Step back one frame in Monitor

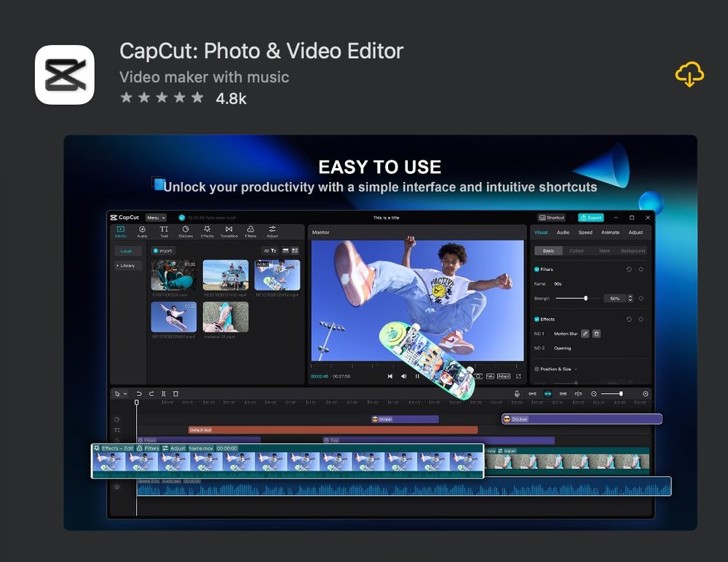click(403, 376)
